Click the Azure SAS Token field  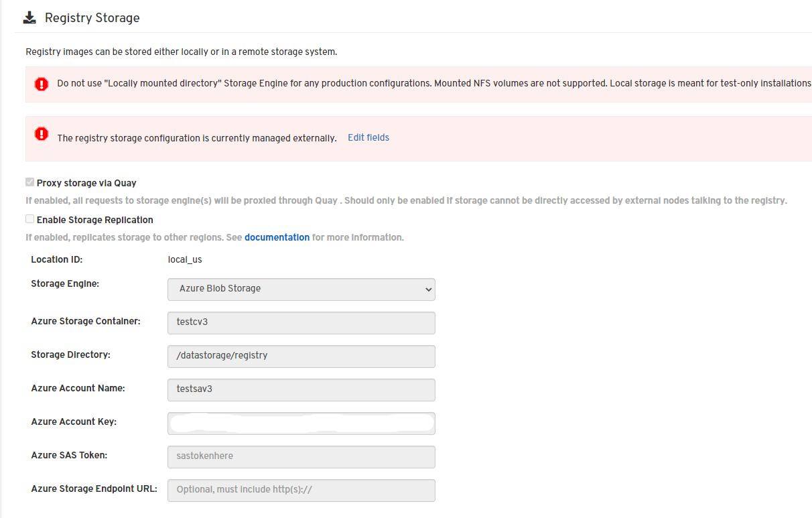[x=301, y=456]
